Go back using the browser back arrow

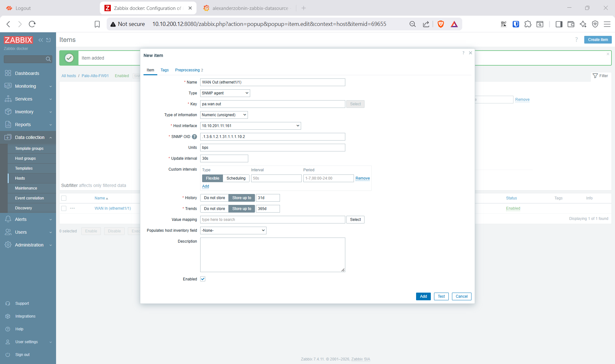pyautogui.click(x=9, y=24)
